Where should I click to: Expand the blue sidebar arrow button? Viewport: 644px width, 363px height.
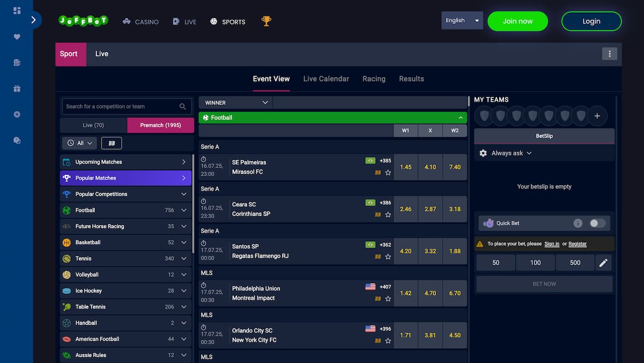pyautogui.click(x=34, y=20)
